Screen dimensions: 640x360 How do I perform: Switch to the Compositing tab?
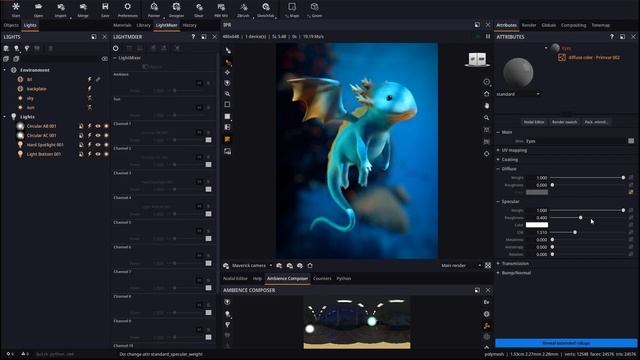point(573,25)
